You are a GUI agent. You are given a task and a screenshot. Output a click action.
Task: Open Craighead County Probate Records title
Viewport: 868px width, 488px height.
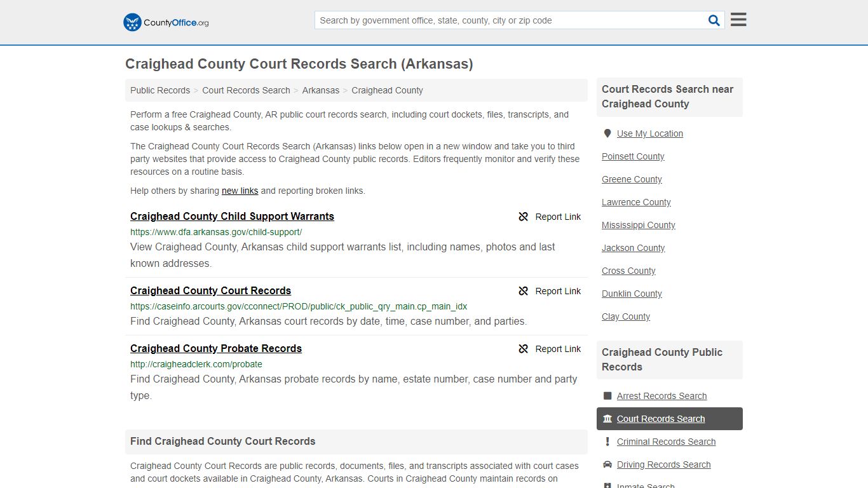(216, 348)
